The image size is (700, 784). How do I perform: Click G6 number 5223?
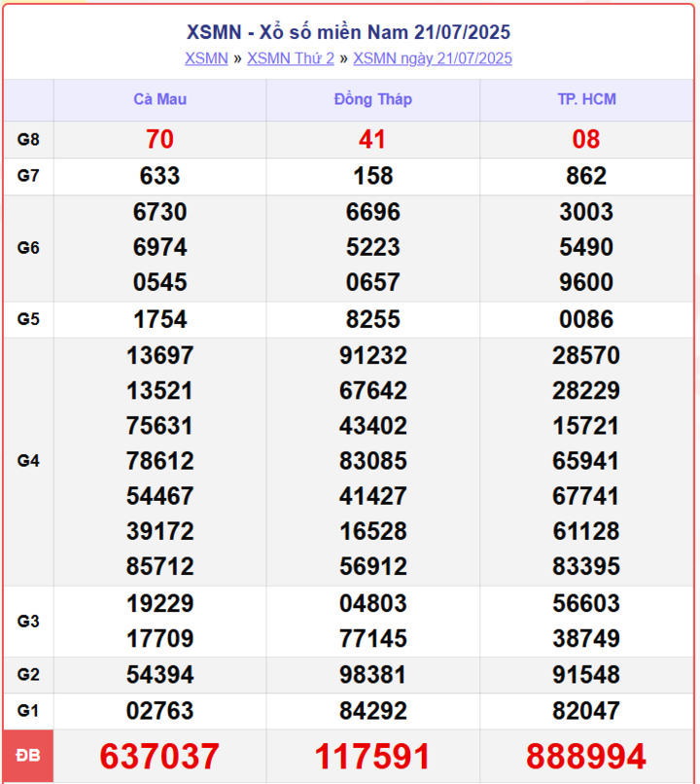tap(373, 247)
